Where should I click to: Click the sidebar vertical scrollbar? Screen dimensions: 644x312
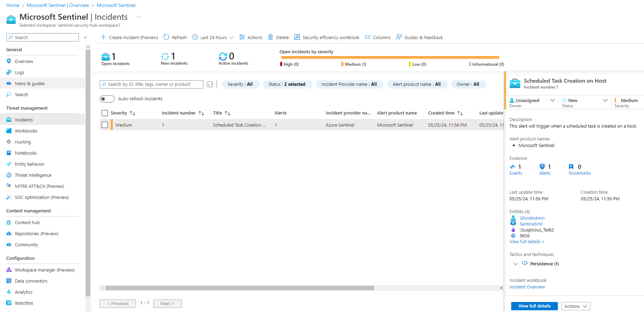coord(88,173)
